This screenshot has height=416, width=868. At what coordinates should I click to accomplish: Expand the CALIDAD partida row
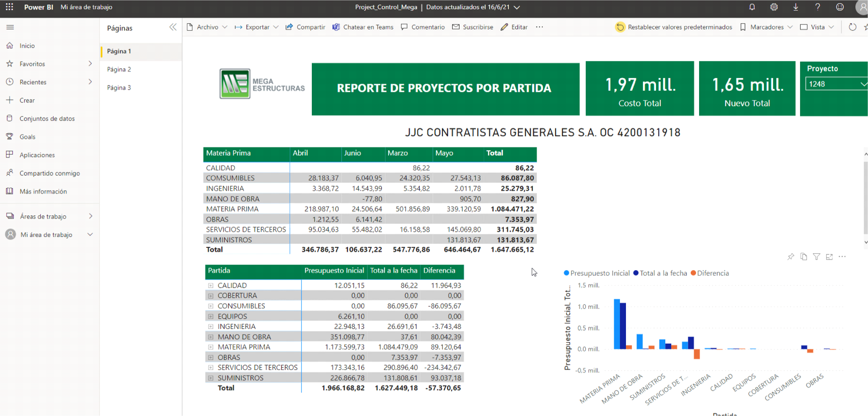(211, 285)
